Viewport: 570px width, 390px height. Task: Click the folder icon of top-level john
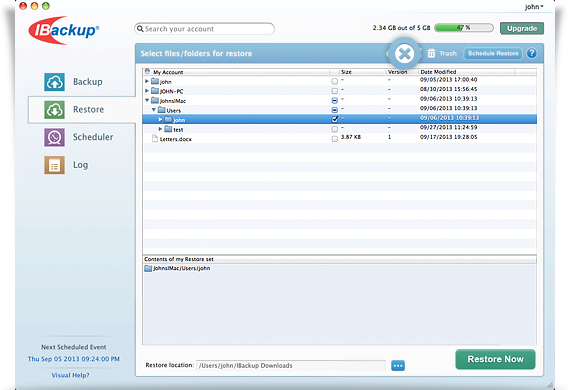pyautogui.click(x=155, y=81)
